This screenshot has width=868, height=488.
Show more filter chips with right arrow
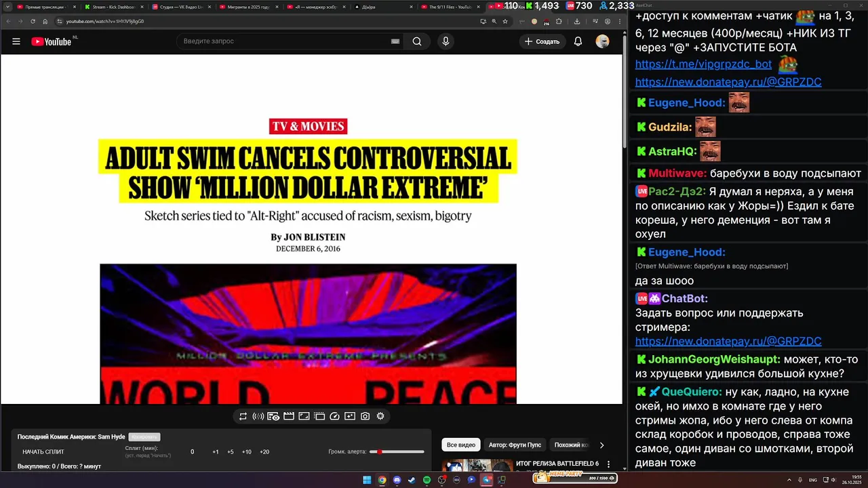point(601,445)
